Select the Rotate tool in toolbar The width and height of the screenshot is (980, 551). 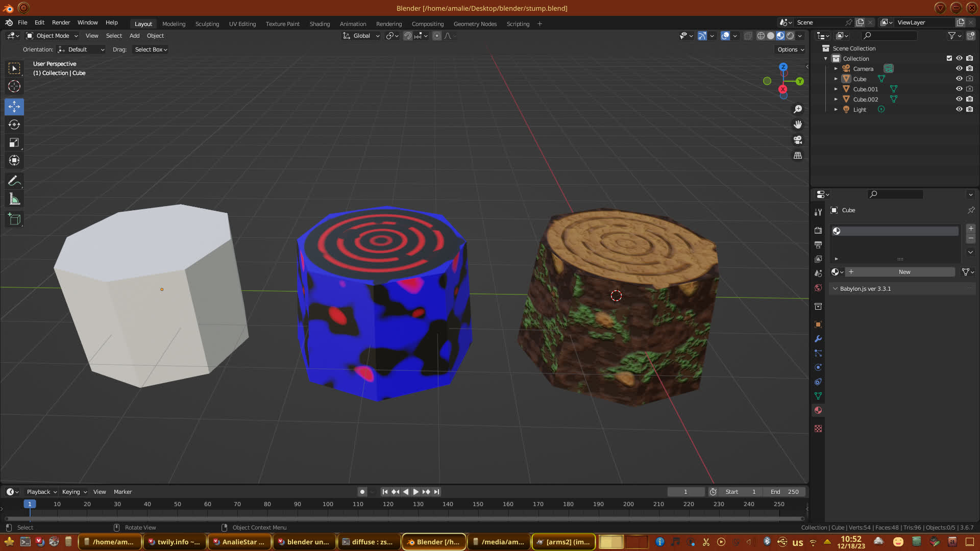(x=14, y=125)
